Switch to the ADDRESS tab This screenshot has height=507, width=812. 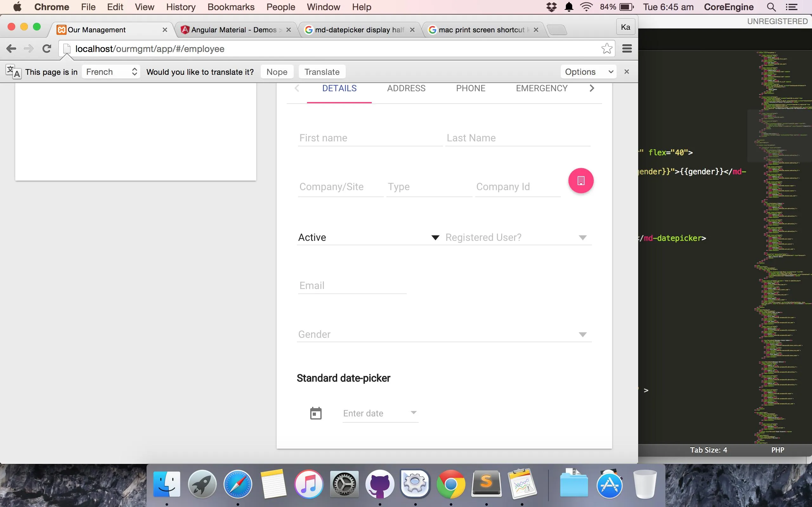[406, 88]
